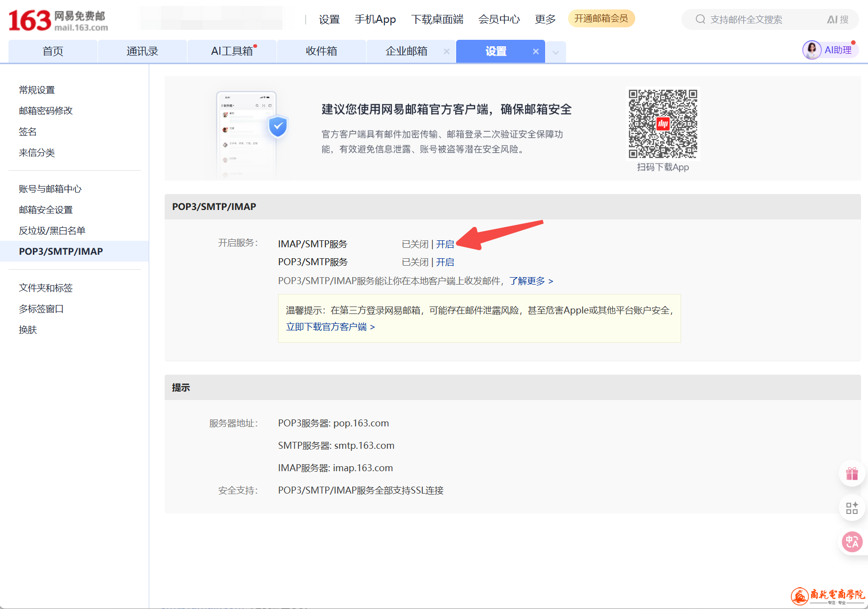
Task: Click the 扫码下载App caption
Action: pos(663,167)
